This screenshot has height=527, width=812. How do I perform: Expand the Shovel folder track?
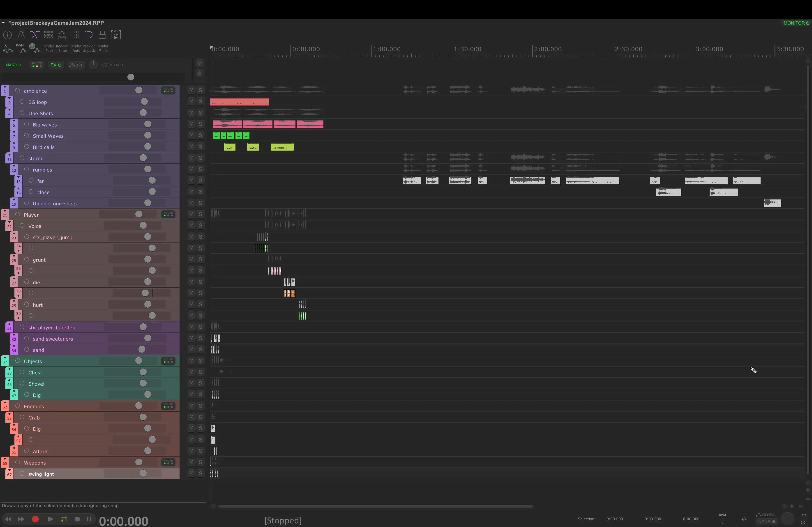[9, 380]
